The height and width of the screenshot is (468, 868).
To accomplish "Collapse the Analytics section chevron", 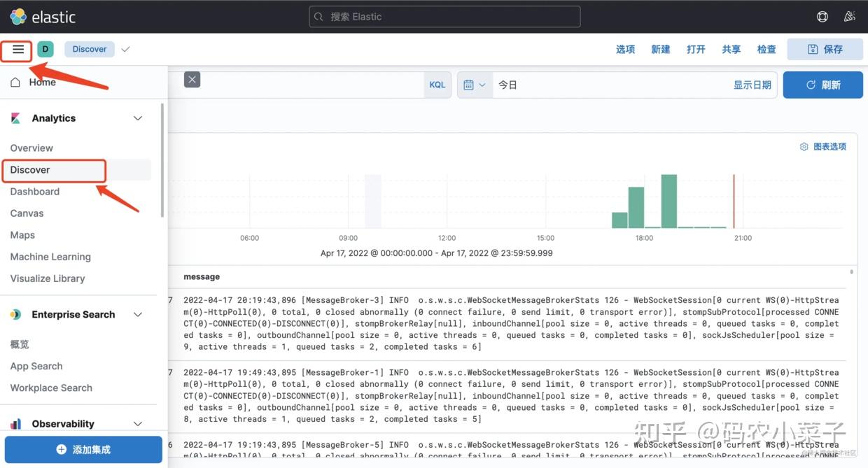I will coord(137,118).
